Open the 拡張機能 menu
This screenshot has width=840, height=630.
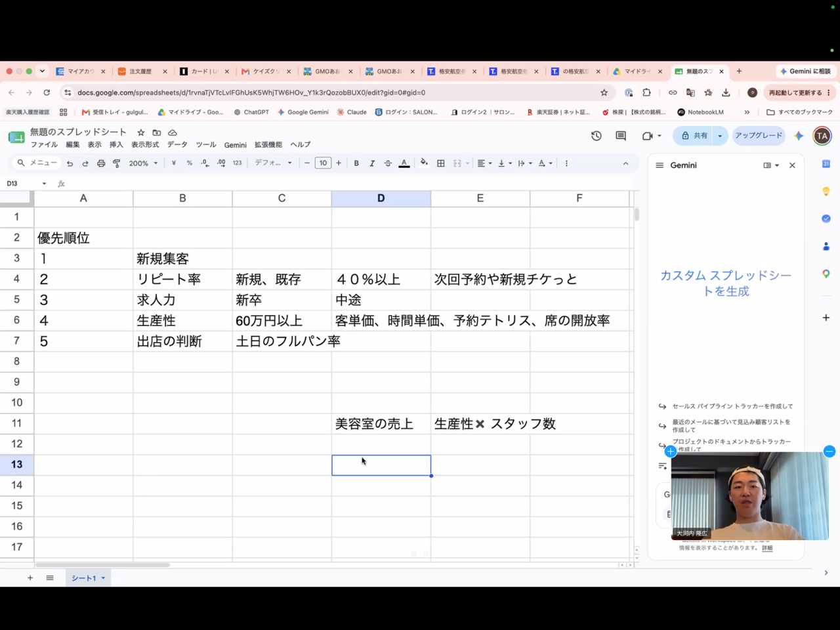268,145
